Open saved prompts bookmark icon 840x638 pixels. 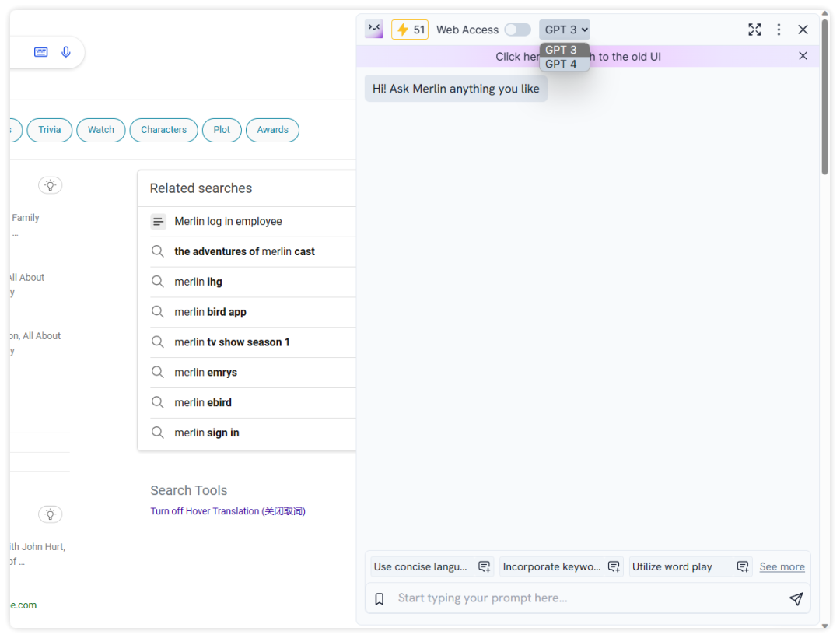point(380,599)
